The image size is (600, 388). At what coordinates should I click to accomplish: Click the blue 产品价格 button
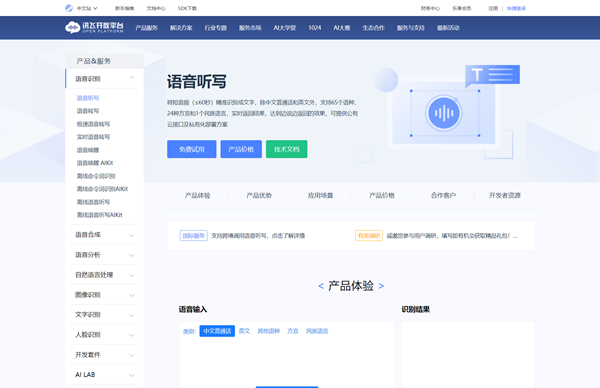pos(241,149)
